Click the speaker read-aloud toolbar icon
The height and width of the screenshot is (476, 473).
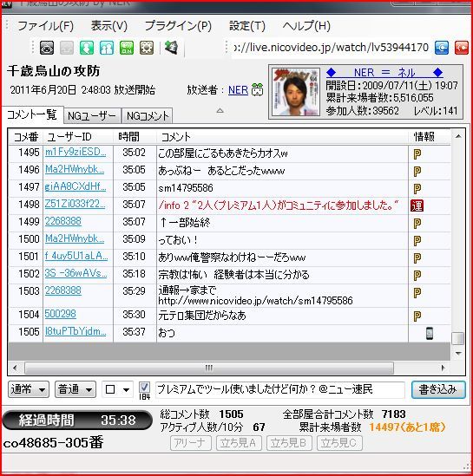(x=171, y=48)
